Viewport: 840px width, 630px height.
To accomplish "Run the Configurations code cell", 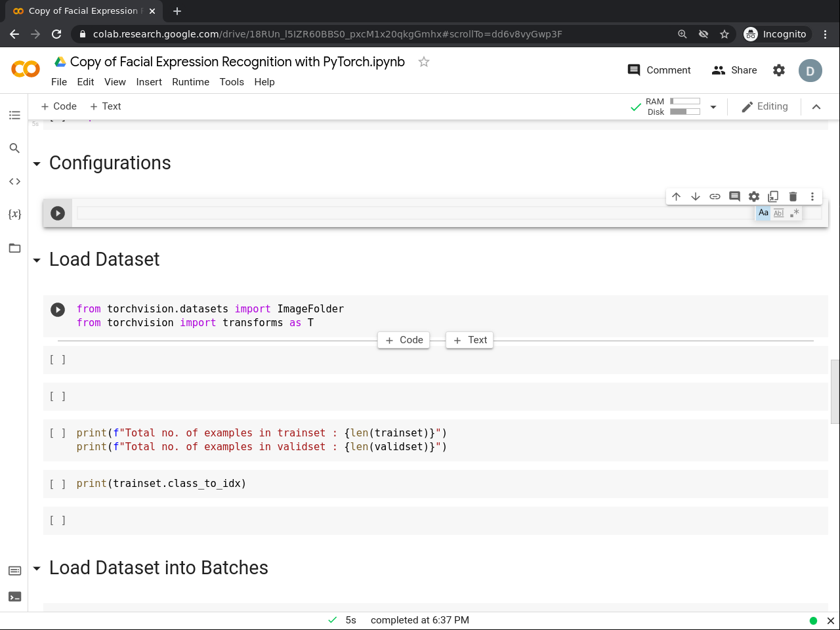I will pyautogui.click(x=58, y=213).
